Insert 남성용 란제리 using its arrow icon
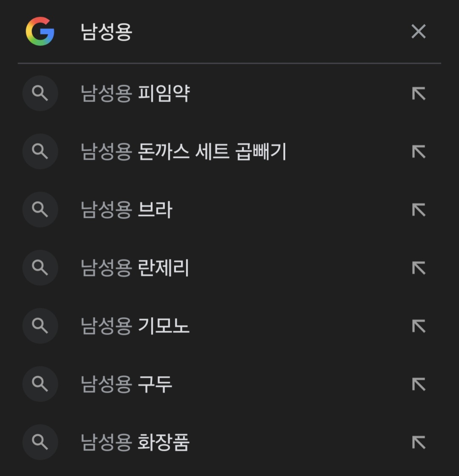459x476 pixels. coord(419,268)
